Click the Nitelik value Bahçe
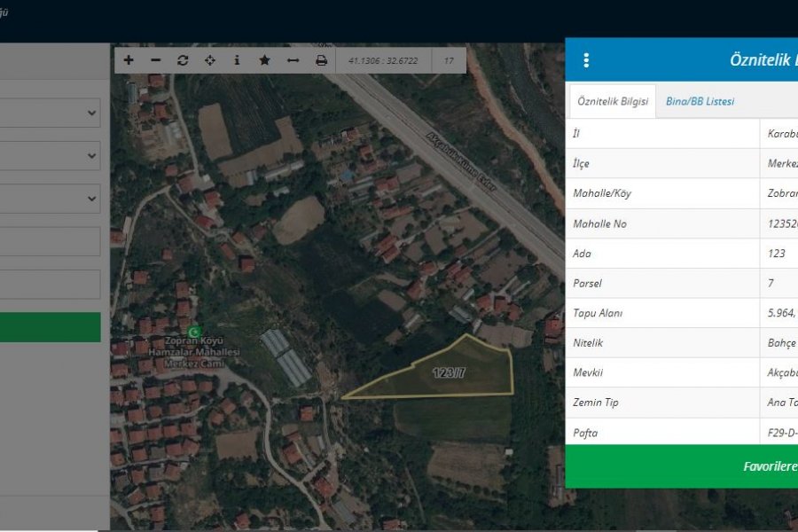The image size is (798, 532). pyautogui.click(x=782, y=343)
